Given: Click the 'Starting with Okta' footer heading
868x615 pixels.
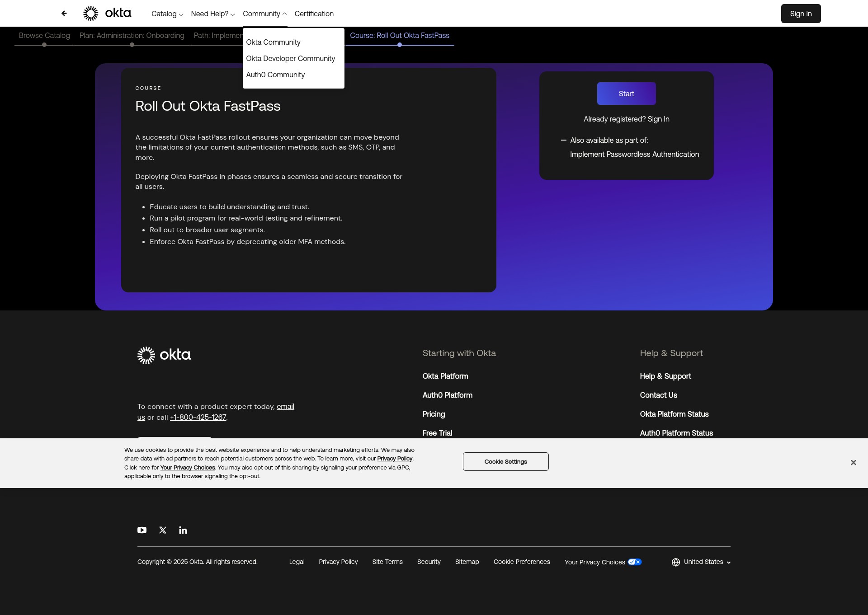Looking at the screenshot, I should coord(459,353).
